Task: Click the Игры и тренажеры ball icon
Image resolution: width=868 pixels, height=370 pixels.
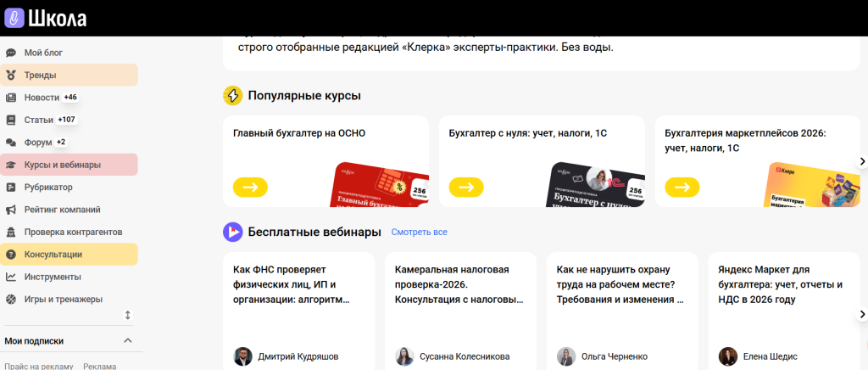Action: (x=10, y=299)
